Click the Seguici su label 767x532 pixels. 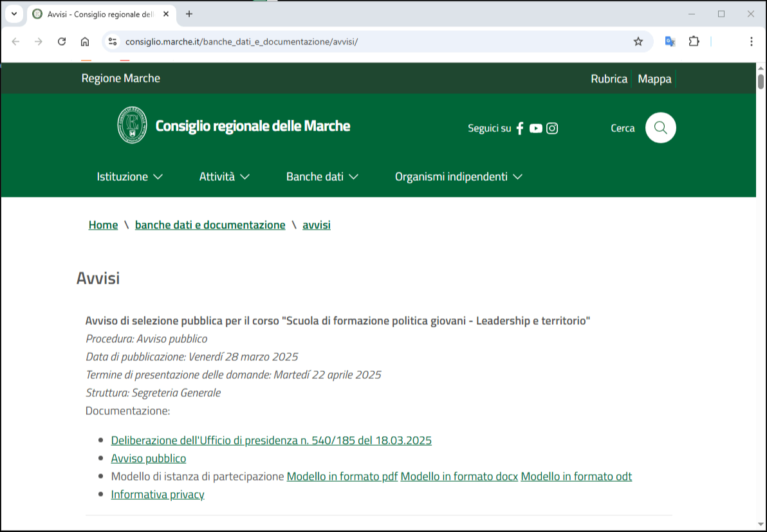[x=489, y=128]
